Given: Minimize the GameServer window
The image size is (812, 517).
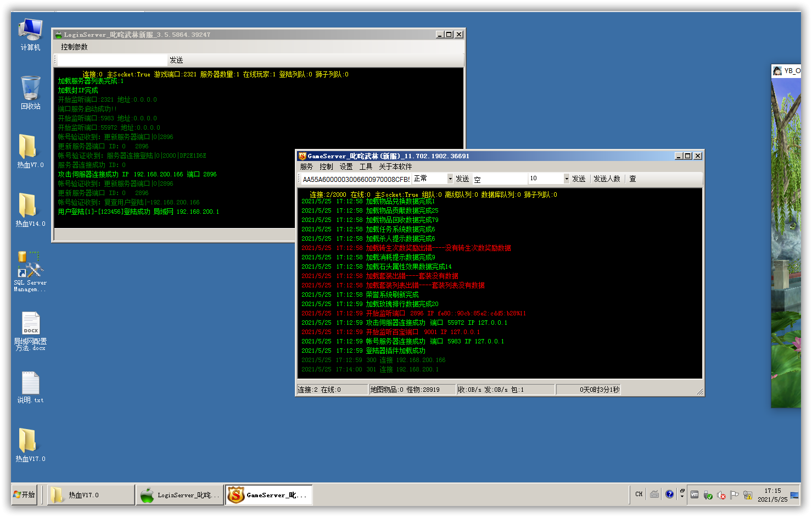Looking at the screenshot, I should click(x=679, y=156).
